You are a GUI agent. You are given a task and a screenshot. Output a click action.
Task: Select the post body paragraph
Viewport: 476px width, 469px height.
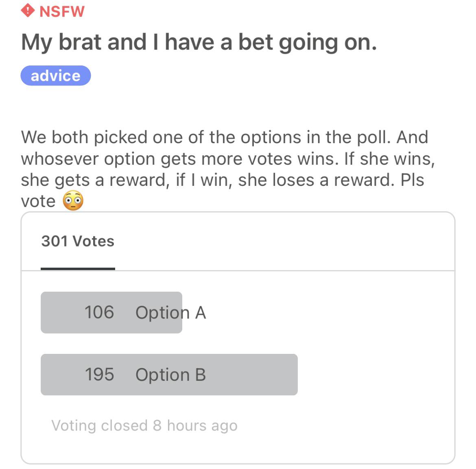point(224,168)
